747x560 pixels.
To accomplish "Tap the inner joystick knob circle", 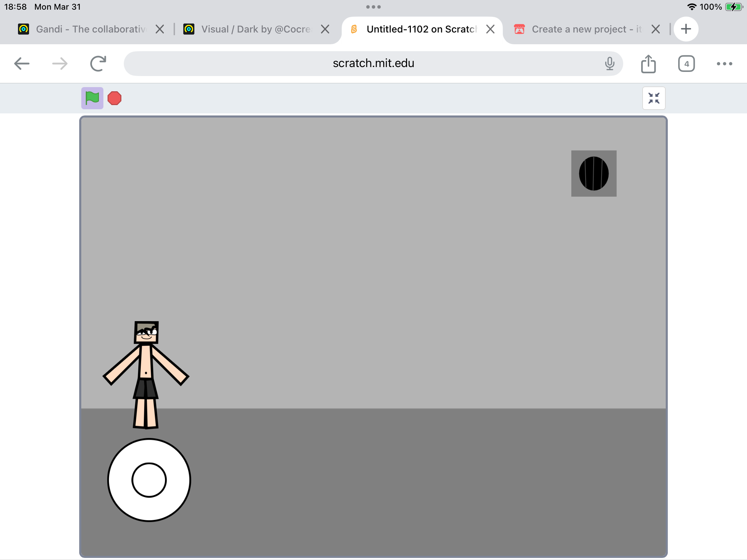I will click(x=149, y=480).
